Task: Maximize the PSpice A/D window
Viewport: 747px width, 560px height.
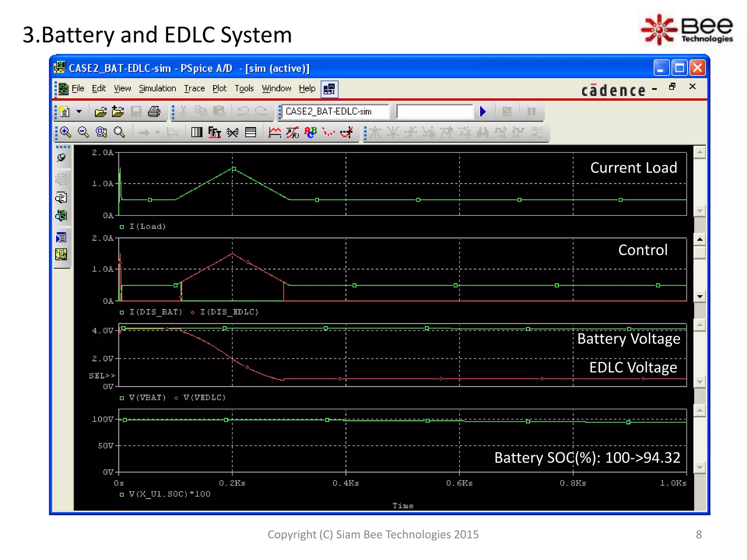Action: (679, 68)
